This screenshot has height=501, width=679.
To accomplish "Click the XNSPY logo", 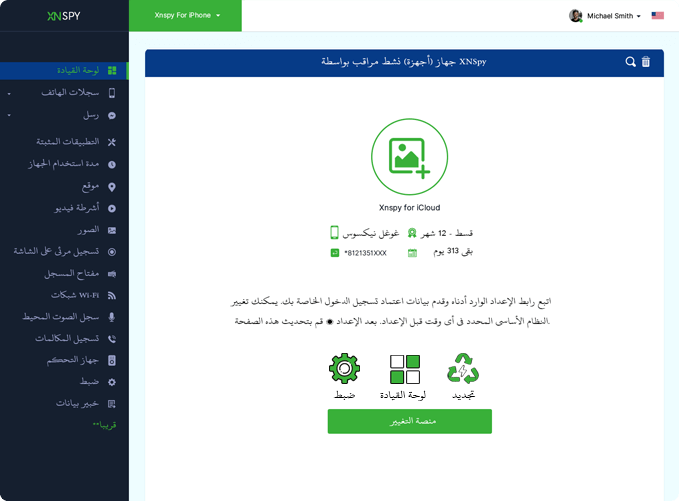I will (x=64, y=16).
